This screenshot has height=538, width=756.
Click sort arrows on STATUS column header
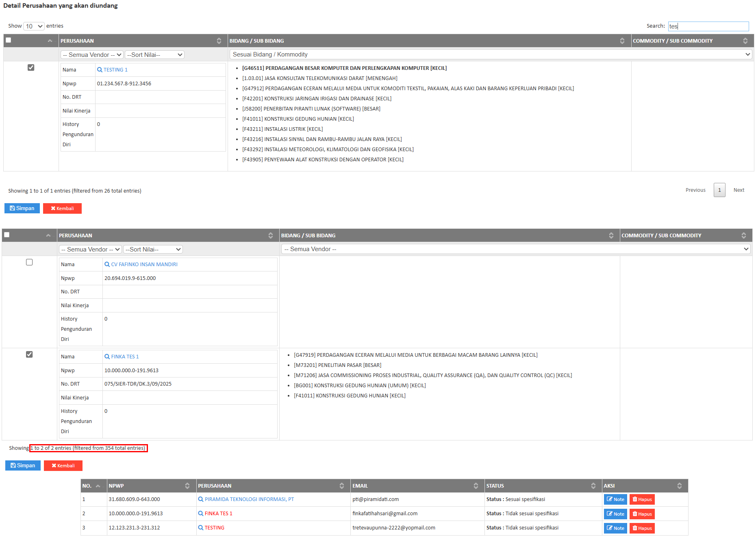click(593, 486)
